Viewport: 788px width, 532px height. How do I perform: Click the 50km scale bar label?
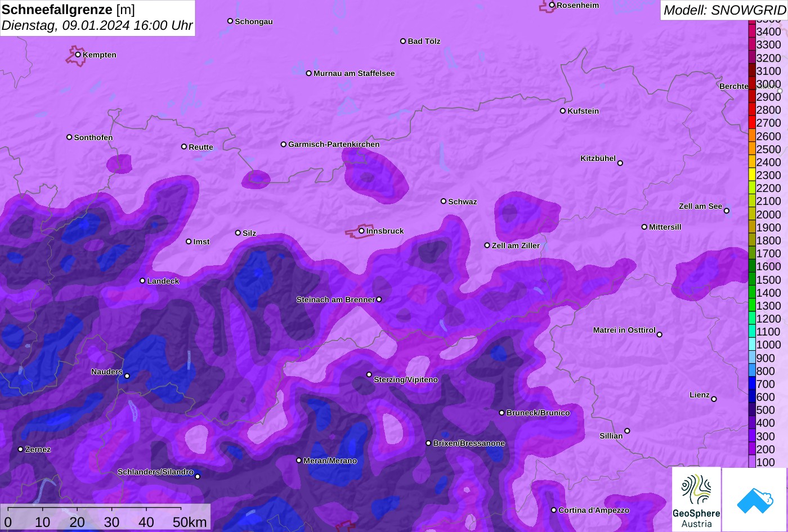190,522
